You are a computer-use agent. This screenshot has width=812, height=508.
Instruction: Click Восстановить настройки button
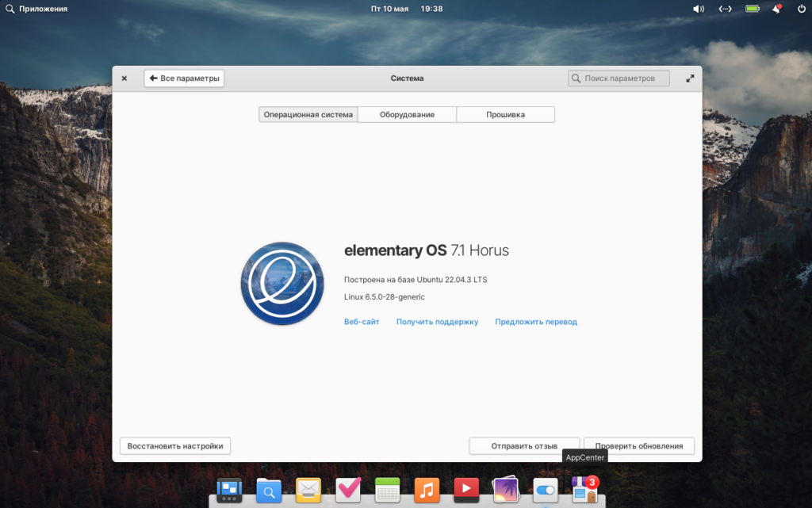pos(175,446)
